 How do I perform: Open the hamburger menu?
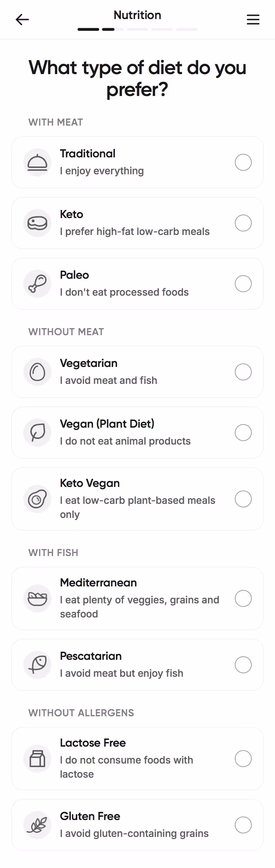coord(253,20)
